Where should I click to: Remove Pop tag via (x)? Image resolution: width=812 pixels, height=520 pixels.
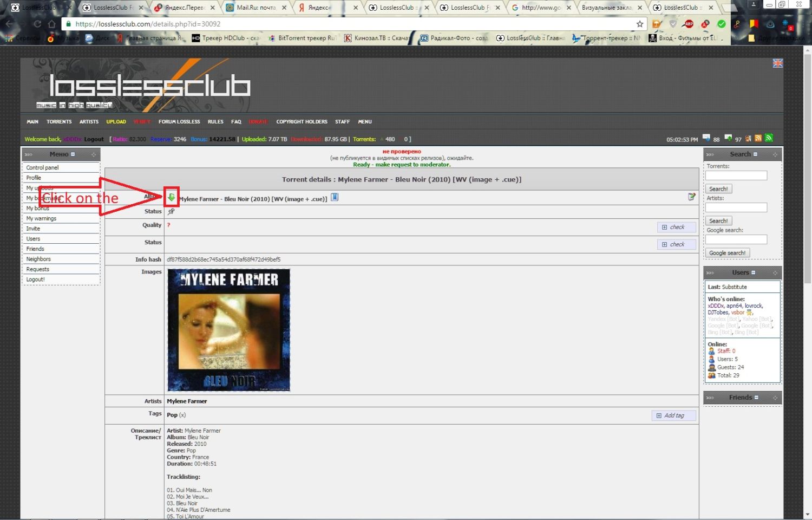click(182, 415)
